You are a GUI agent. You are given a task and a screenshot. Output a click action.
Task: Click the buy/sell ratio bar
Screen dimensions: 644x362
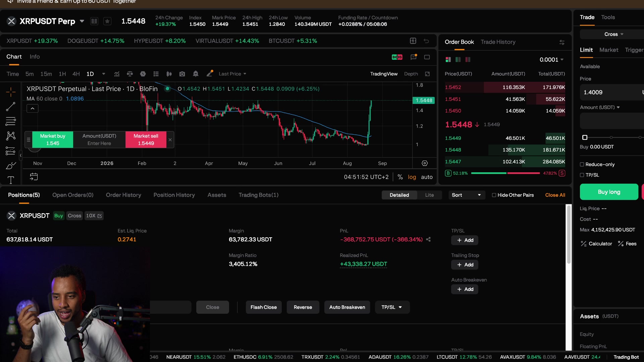505,173
